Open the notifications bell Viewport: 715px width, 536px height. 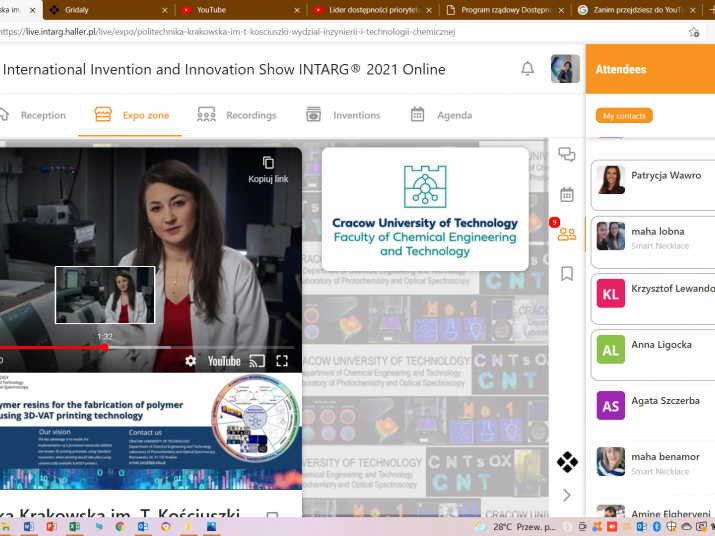pyautogui.click(x=527, y=69)
